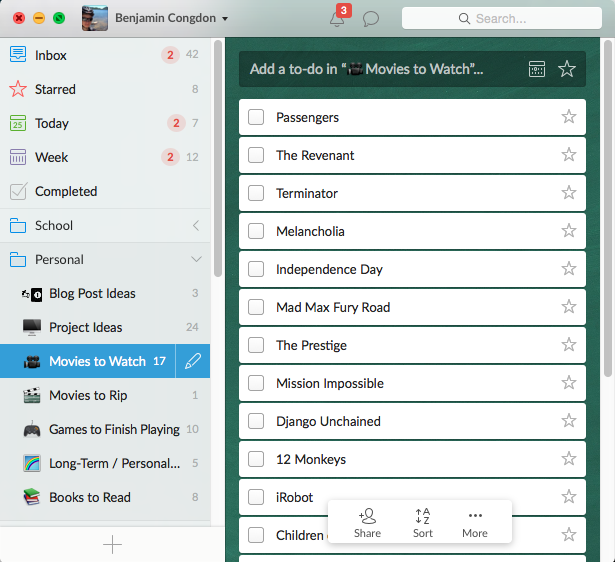Star the Independence Day to-do
615x562 pixels.
(568, 269)
